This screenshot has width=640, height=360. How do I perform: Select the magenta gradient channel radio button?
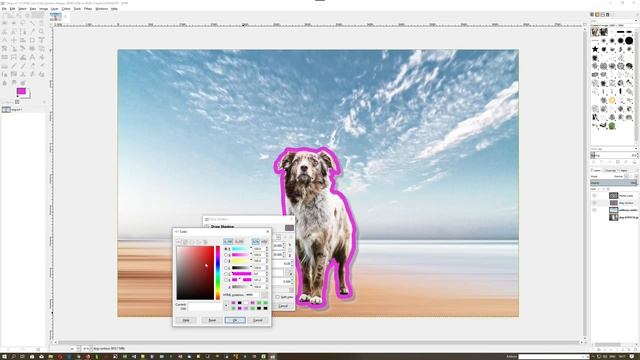coord(226,255)
